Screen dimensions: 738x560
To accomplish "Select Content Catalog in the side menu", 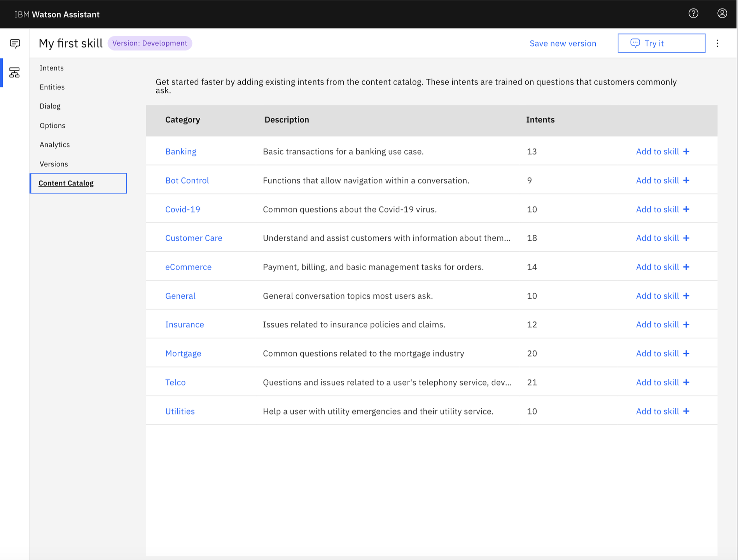I will [78, 183].
